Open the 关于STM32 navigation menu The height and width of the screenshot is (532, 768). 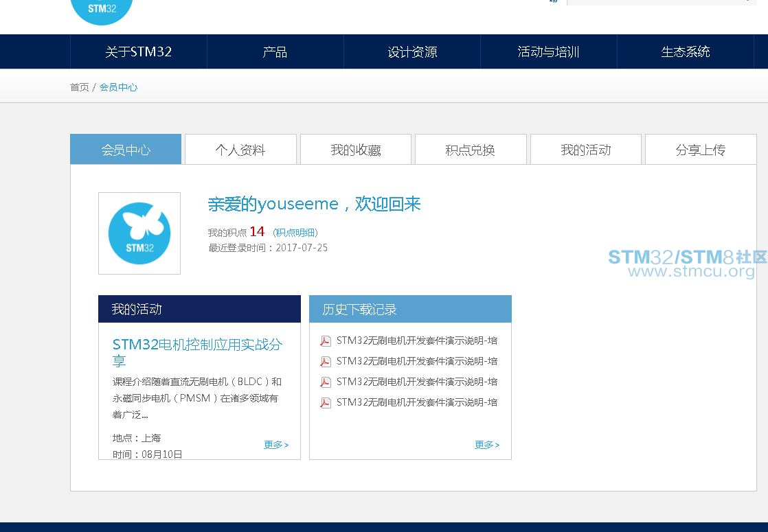coord(138,52)
